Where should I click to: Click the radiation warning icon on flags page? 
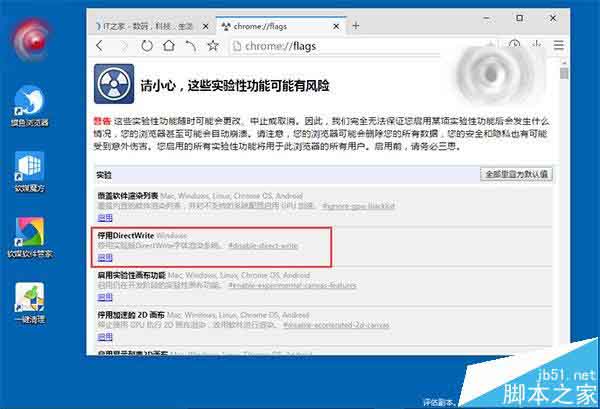click(x=114, y=84)
